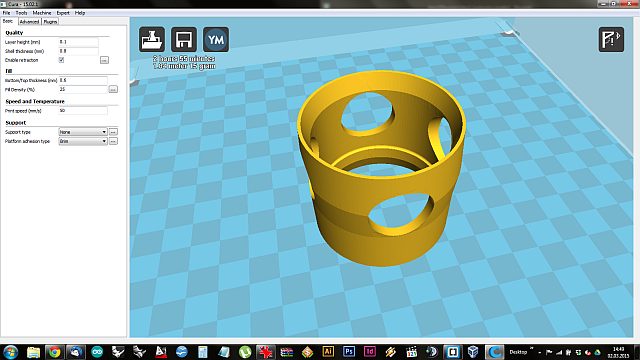This screenshot has height=360, width=640.
Task: Open Thunderbird from the taskbar
Action: tap(76, 352)
